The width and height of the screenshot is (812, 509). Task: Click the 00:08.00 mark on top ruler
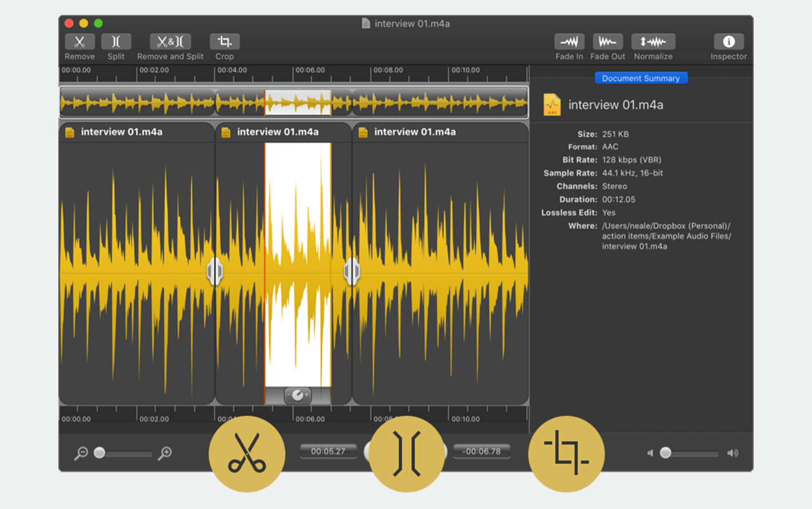388,70
